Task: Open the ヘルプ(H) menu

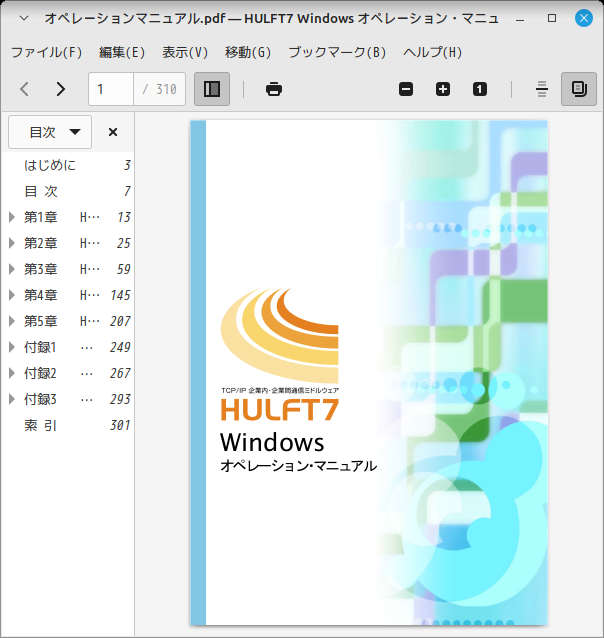Action: pyautogui.click(x=432, y=52)
